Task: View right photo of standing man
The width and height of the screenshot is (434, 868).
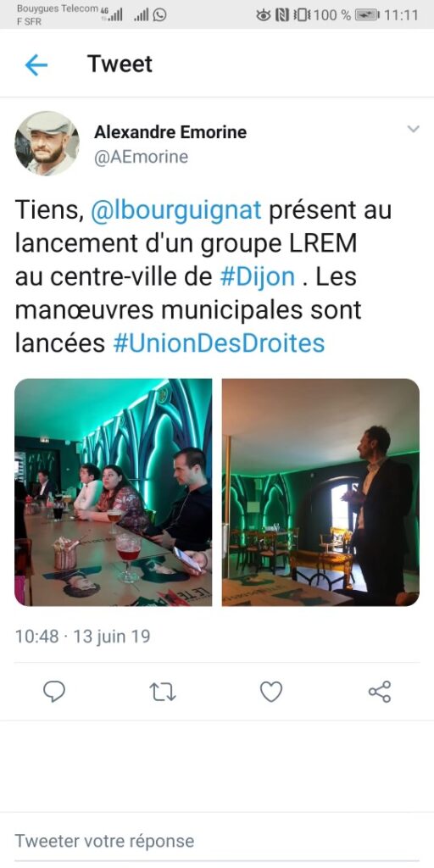Action: coord(320,492)
